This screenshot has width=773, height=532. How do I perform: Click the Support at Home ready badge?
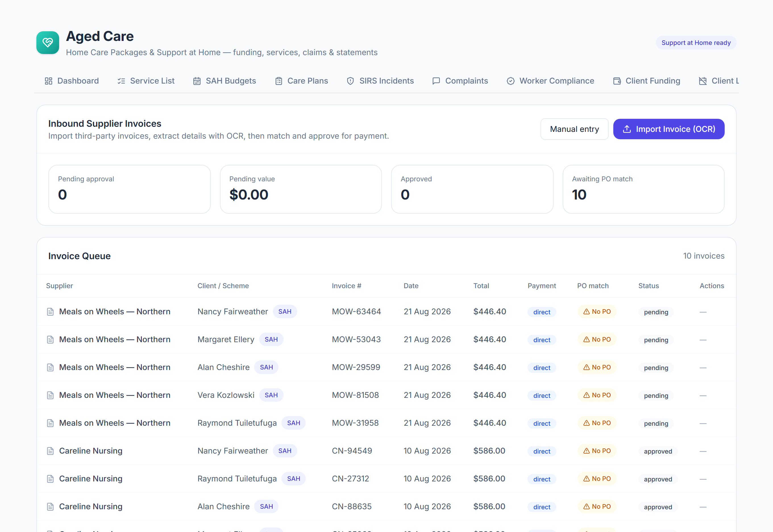coord(696,43)
